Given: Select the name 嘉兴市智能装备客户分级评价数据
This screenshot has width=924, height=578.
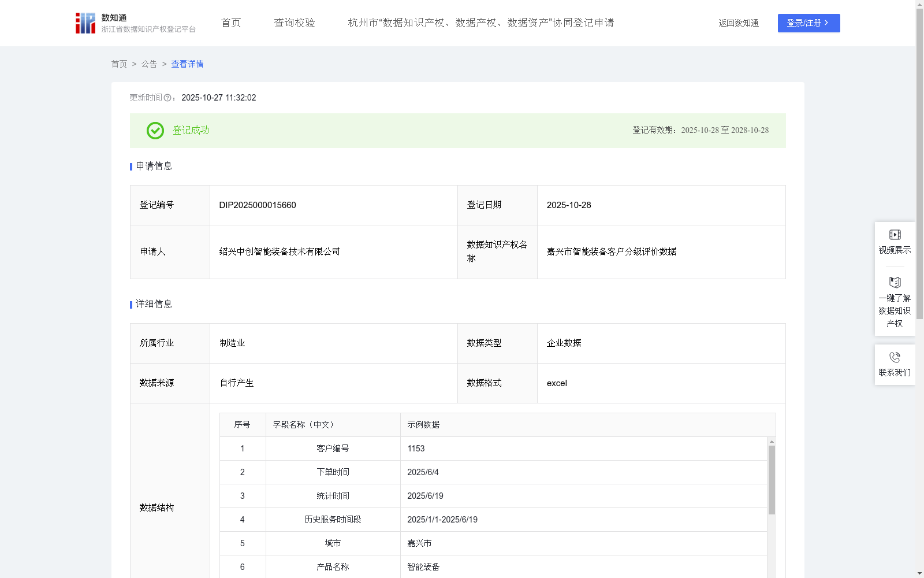Looking at the screenshot, I should [612, 252].
